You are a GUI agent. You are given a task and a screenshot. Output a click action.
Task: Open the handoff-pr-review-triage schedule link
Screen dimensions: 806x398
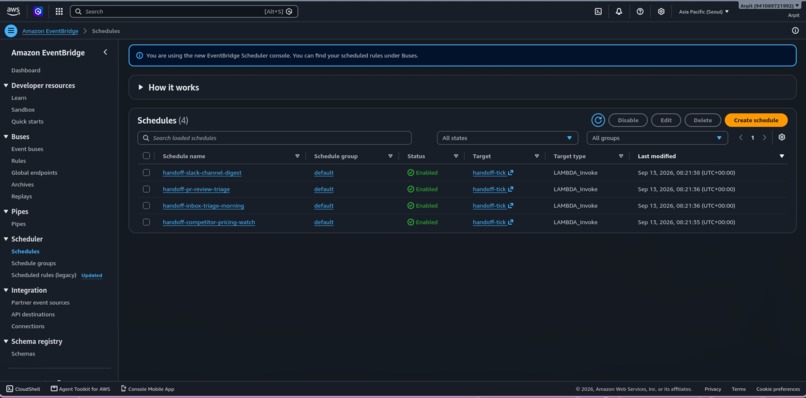coord(196,189)
